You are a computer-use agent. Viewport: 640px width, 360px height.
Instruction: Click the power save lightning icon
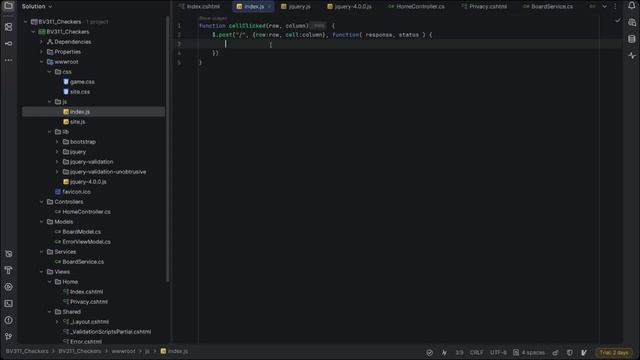click(x=444, y=353)
